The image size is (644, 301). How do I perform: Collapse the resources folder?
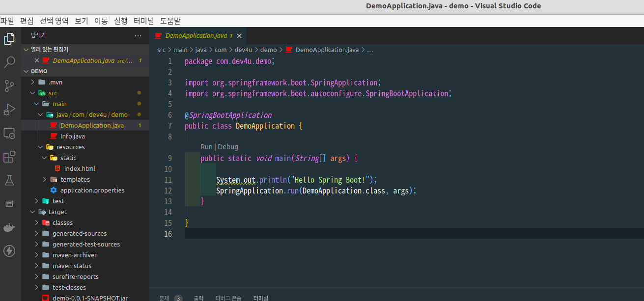click(x=41, y=147)
